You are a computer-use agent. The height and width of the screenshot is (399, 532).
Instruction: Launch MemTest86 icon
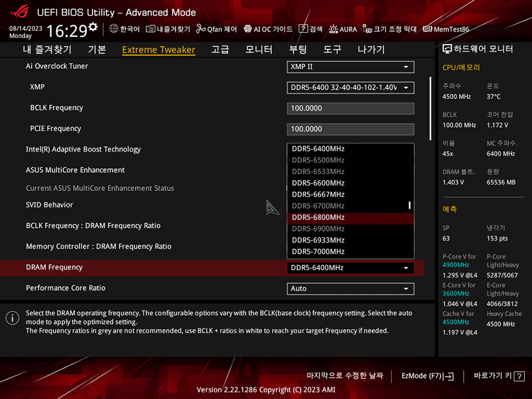[427, 29]
